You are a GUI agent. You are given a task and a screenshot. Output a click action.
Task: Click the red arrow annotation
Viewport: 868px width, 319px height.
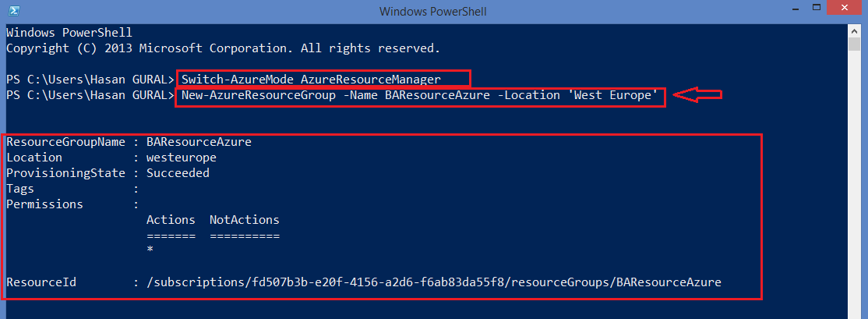pos(698,95)
